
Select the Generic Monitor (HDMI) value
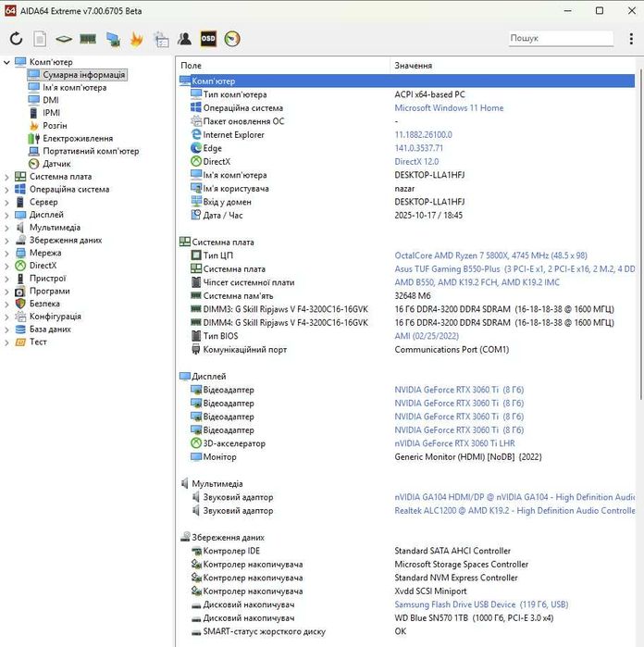point(468,457)
